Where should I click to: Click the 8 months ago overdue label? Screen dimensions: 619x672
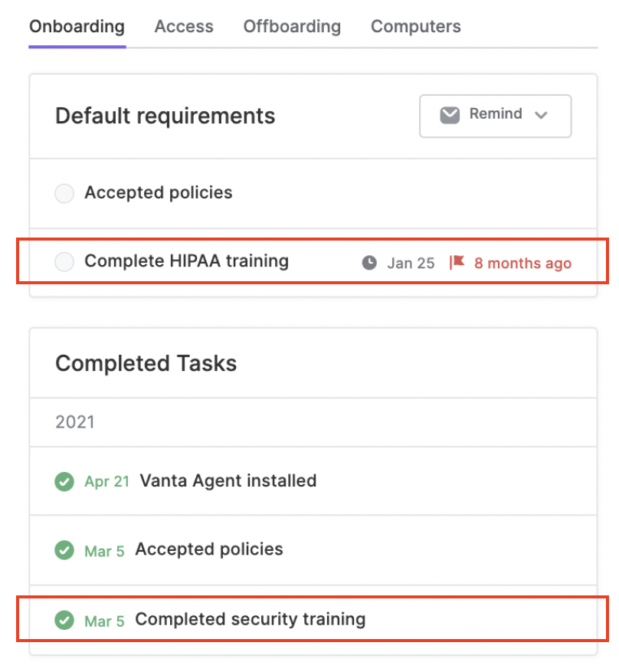(x=522, y=263)
